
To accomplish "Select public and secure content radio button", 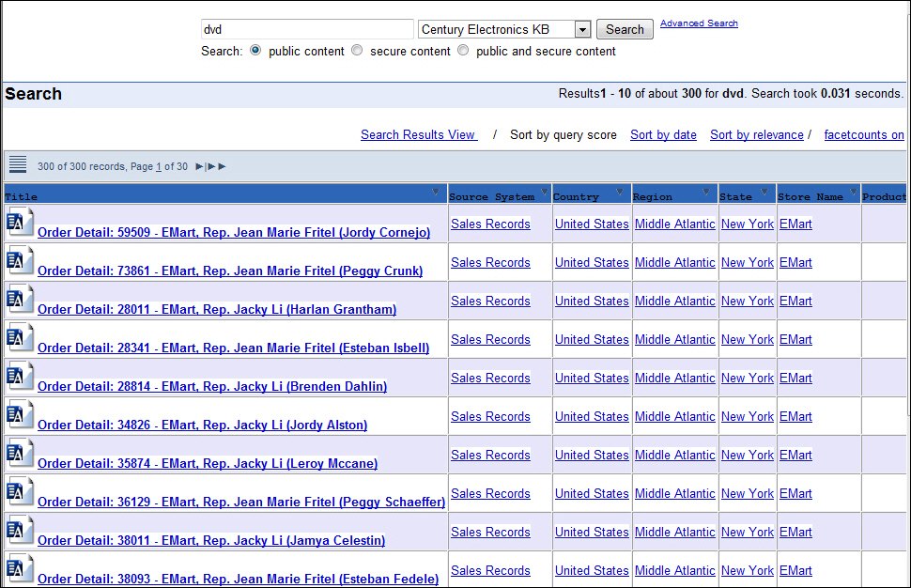I will pos(463,51).
